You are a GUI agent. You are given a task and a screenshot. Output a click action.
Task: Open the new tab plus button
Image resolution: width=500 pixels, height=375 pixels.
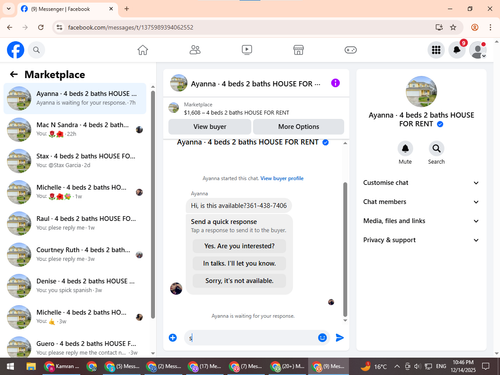127,9
